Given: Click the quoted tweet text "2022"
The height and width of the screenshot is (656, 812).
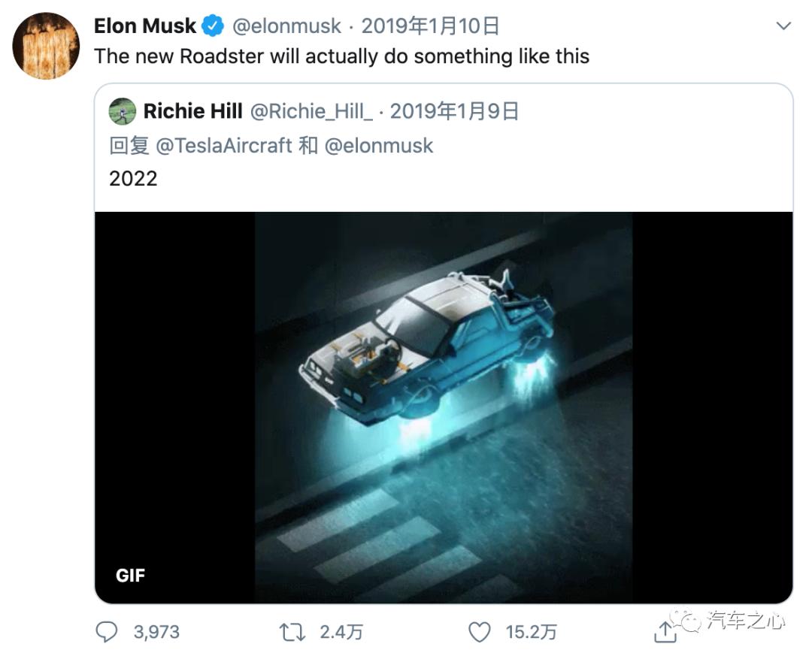Looking at the screenshot, I should [133, 178].
